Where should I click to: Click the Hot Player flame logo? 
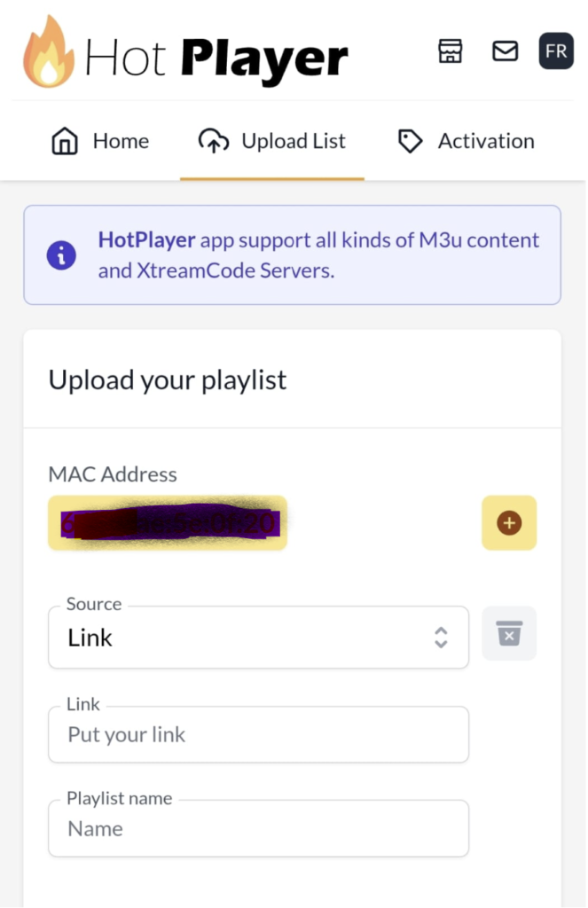pos(48,51)
